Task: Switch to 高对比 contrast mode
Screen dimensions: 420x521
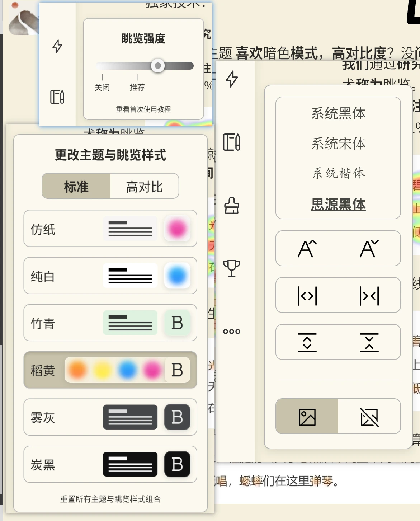Action: [x=145, y=186]
